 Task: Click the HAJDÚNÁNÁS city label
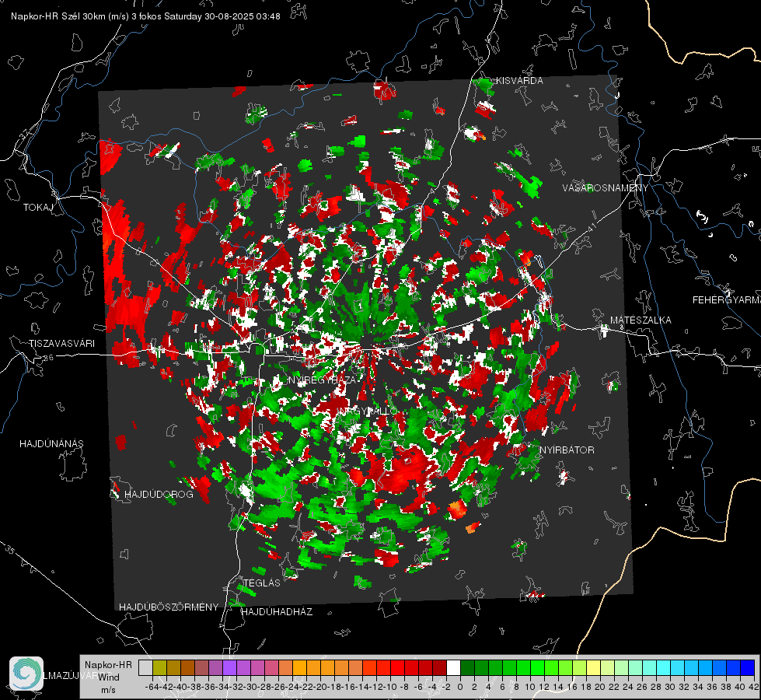(51, 443)
